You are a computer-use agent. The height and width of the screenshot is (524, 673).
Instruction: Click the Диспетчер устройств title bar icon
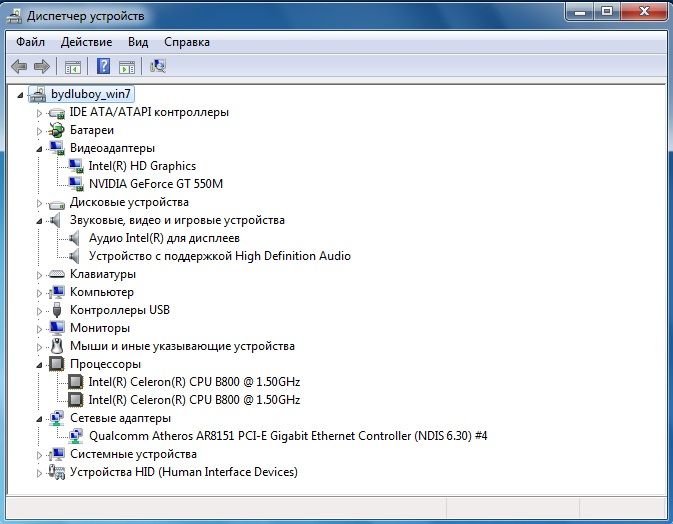(x=14, y=16)
